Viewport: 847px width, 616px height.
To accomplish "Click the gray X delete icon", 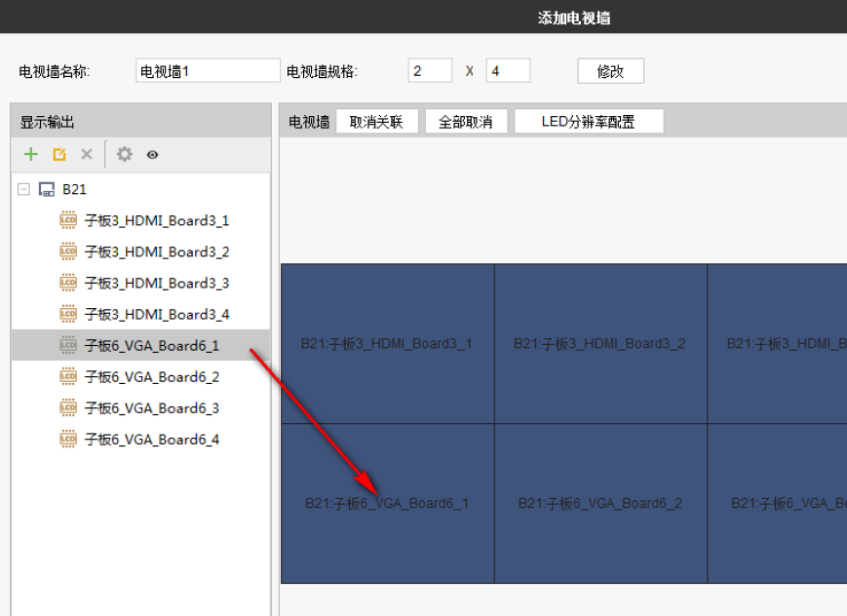I will coord(86,154).
